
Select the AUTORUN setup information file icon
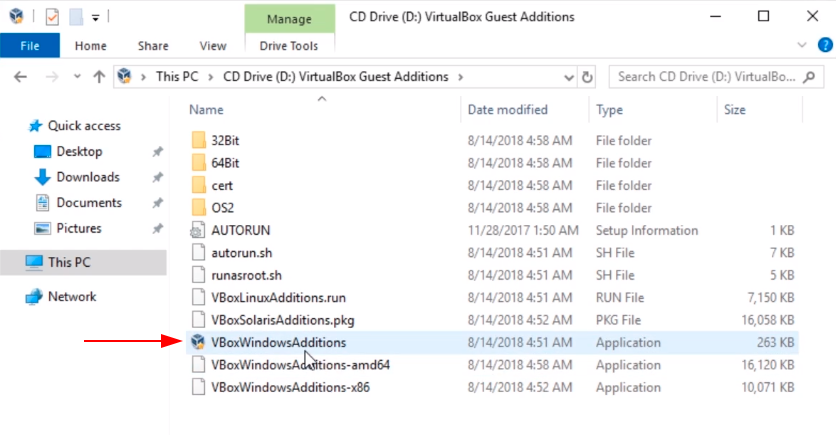pyautogui.click(x=197, y=230)
